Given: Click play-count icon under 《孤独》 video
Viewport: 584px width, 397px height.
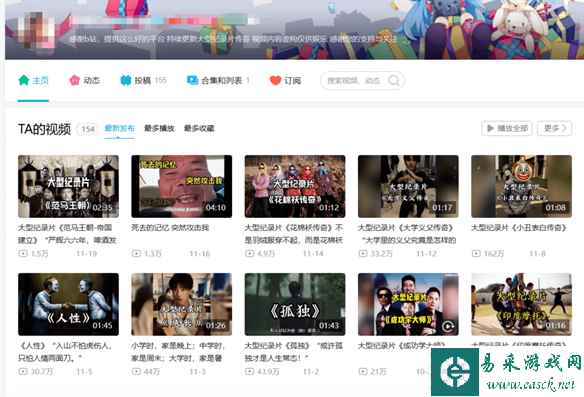Looking at the screenshot, I should (250, 372).
